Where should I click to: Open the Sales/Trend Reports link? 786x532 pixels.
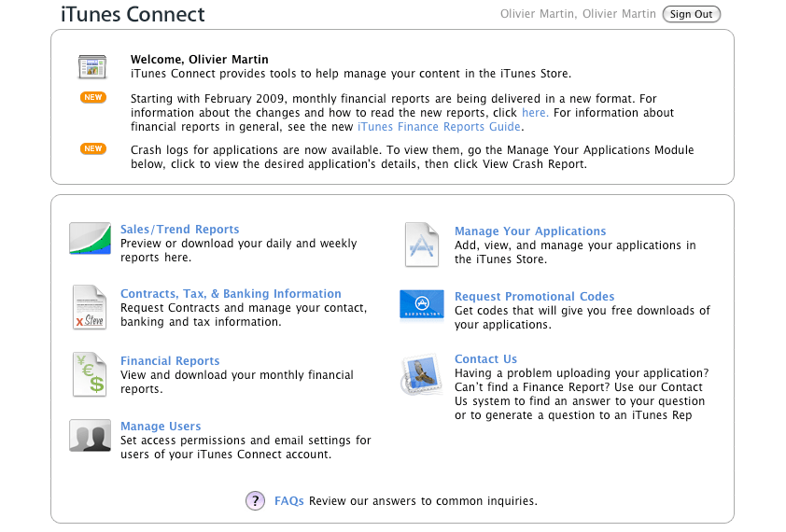[x=179, y=230]
